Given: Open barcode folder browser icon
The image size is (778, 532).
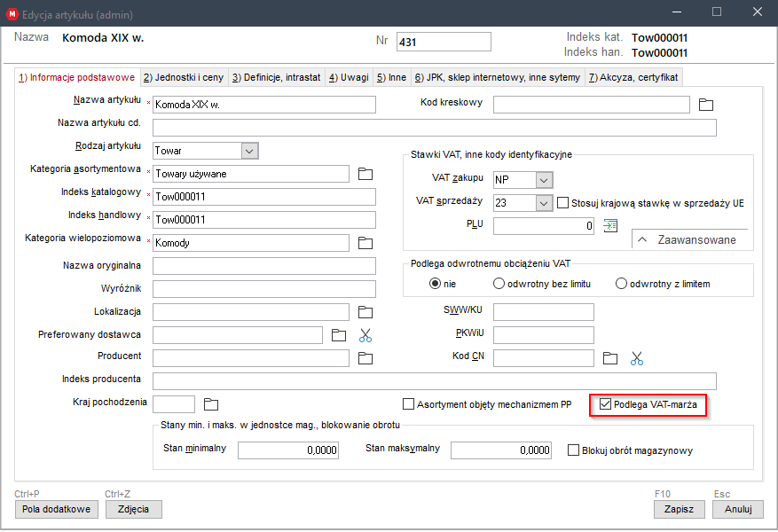Looking at the screenshot, I should tap(705, 105).
